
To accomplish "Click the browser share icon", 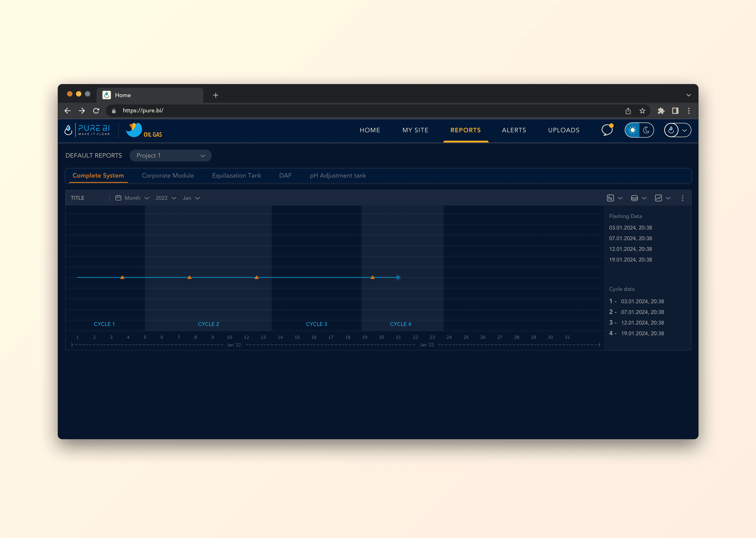I will point(628,111).
